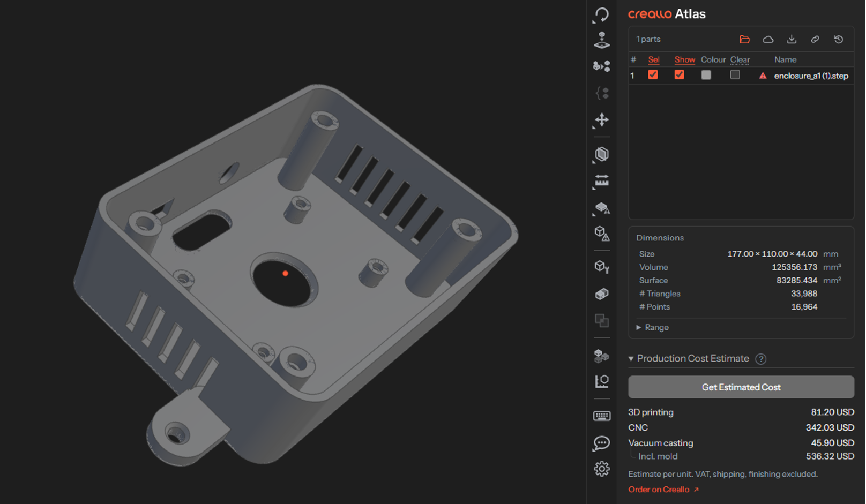This screenshot has height=504, width=866.
Task: Click the red pivot dot on the model
Action: [285, 273]
